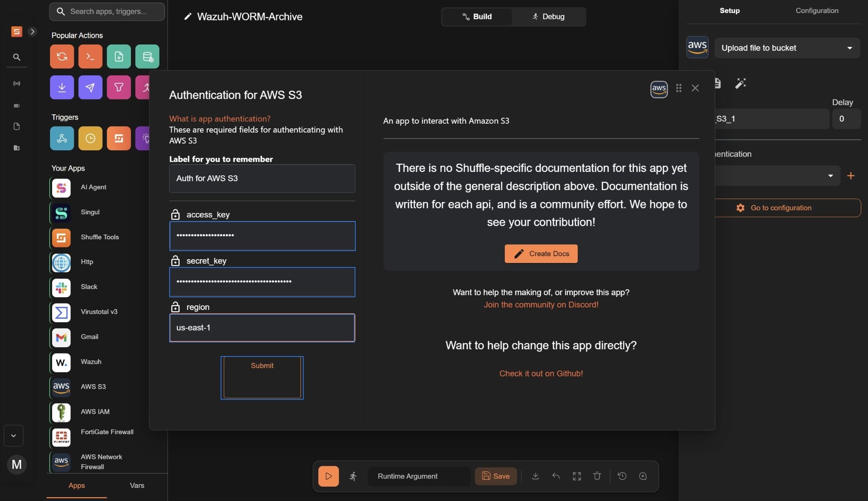Add new authentication with plus icon

(851, 176)
